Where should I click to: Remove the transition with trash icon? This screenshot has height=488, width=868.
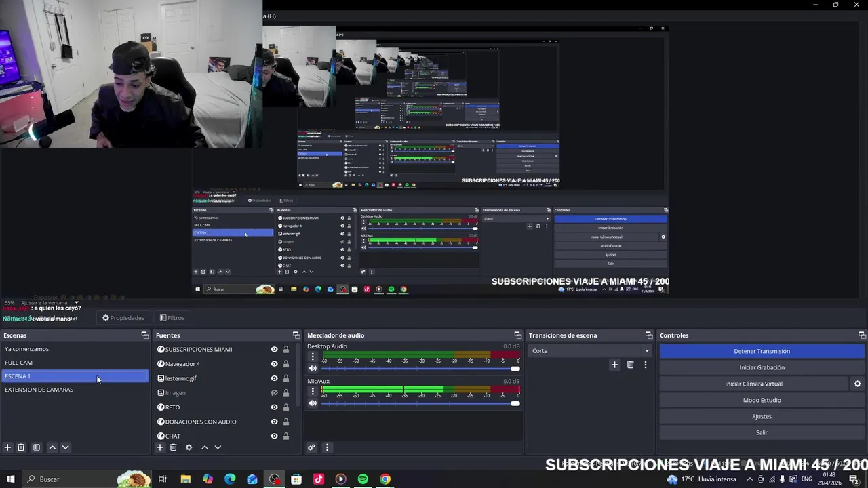(630, 365)
